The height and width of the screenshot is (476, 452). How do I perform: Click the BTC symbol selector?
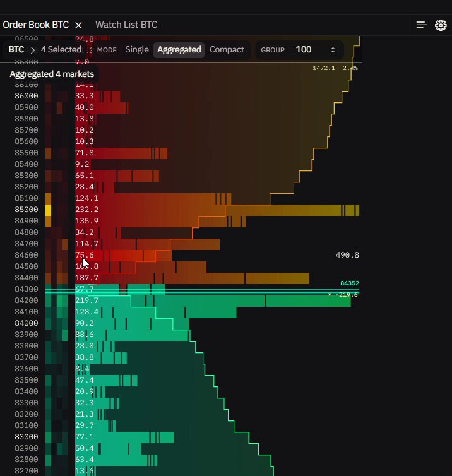pos(16,49)
